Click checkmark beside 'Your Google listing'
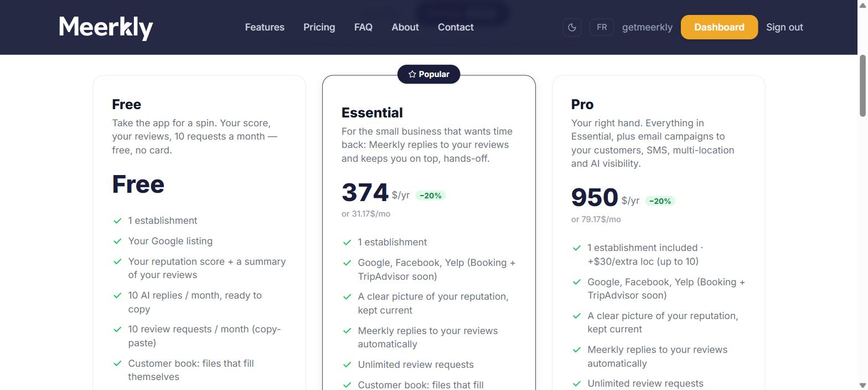 point(117,241)
